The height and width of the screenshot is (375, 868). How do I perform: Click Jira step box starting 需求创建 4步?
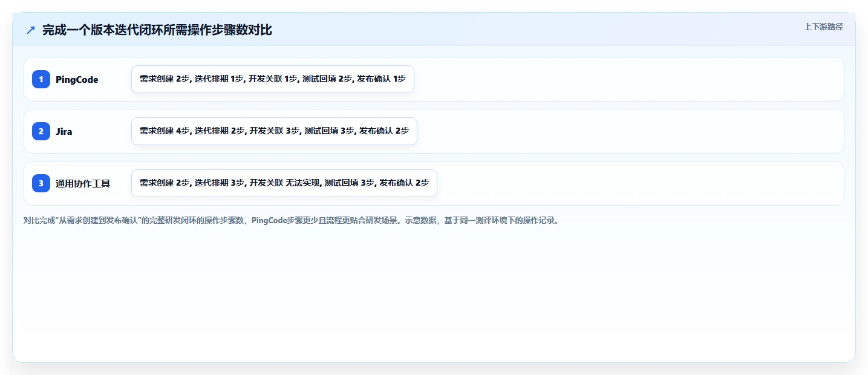(274, 131)
